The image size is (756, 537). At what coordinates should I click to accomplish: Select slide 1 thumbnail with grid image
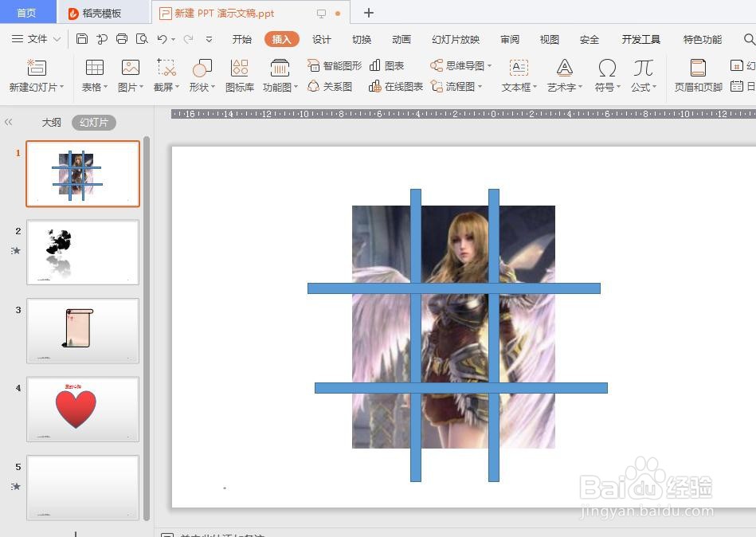83,174
